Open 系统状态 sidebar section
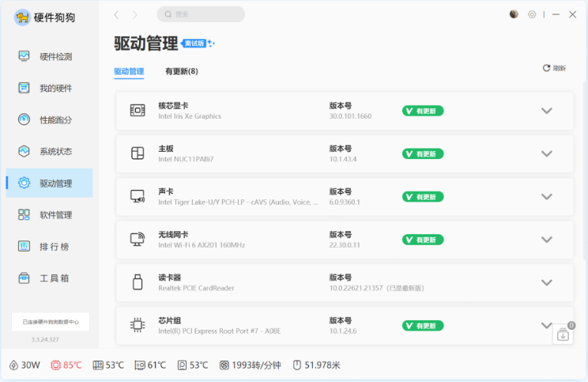The image size is (588, 382). click(49, 151)
